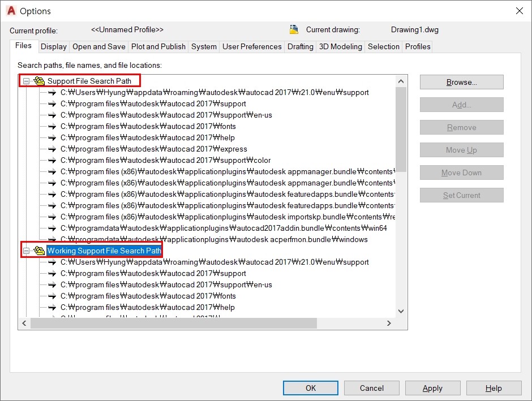532x401 pixels.
Task: Select the autodesk importskp.bundle path entry
Action: [x=228, y=217]
